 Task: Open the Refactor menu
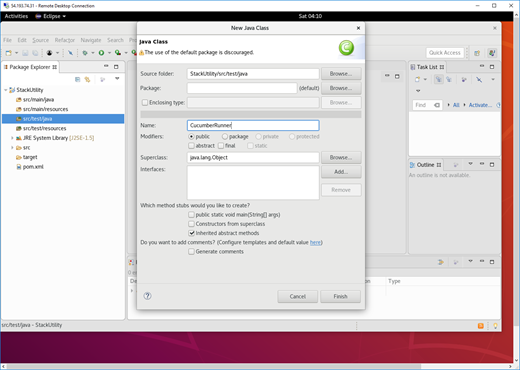point(65,40)
